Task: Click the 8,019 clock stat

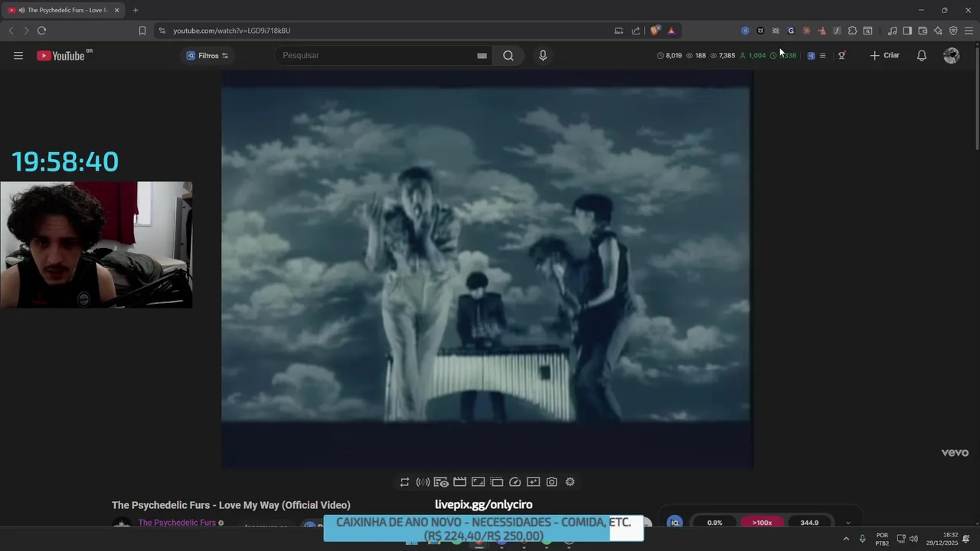Action: pos(669,55)
